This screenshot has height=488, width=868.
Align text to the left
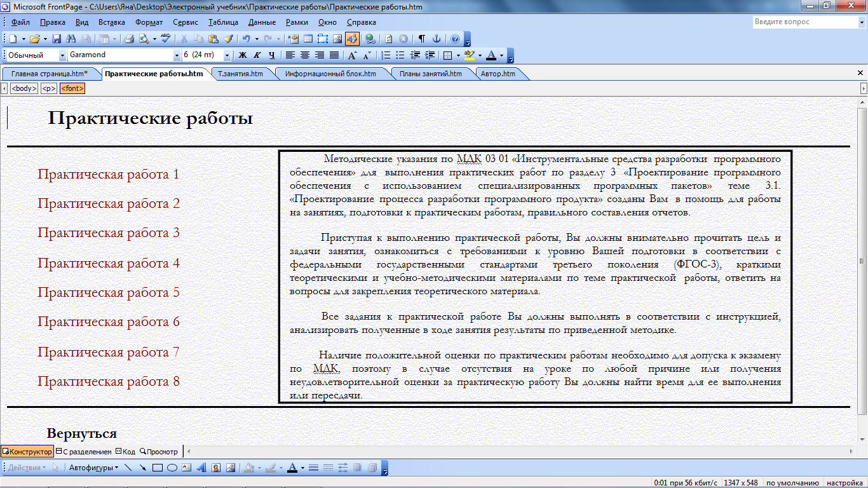tap(290, 55)
